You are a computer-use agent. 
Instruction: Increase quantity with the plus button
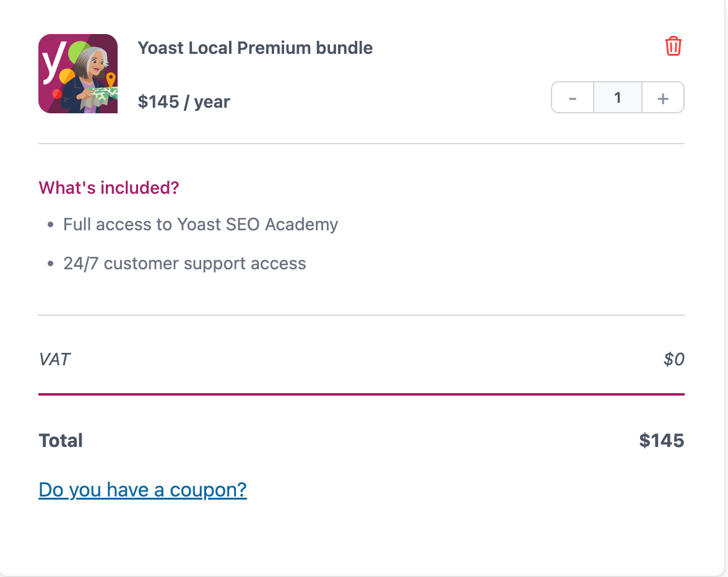(x=663, y=98)
